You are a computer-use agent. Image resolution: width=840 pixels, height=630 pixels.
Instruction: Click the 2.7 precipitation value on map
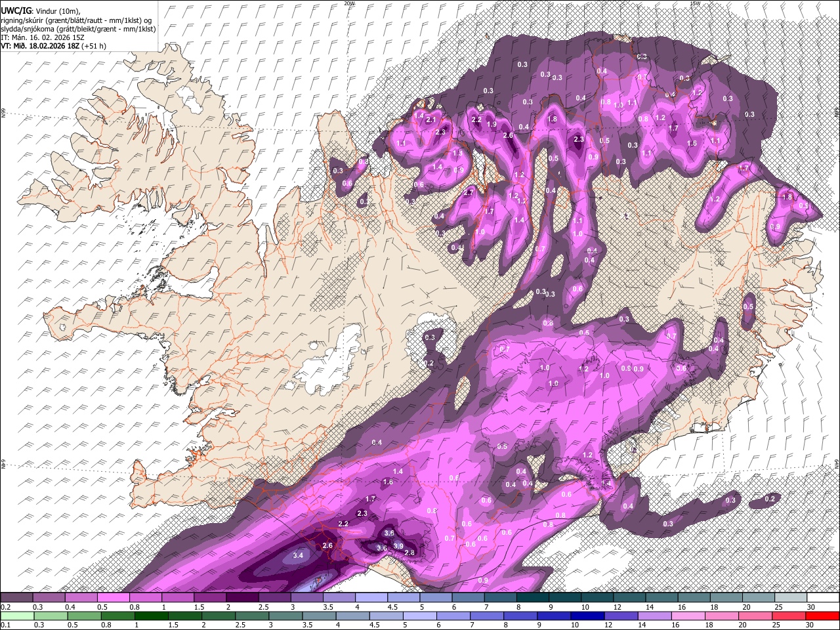coord(469,193)
